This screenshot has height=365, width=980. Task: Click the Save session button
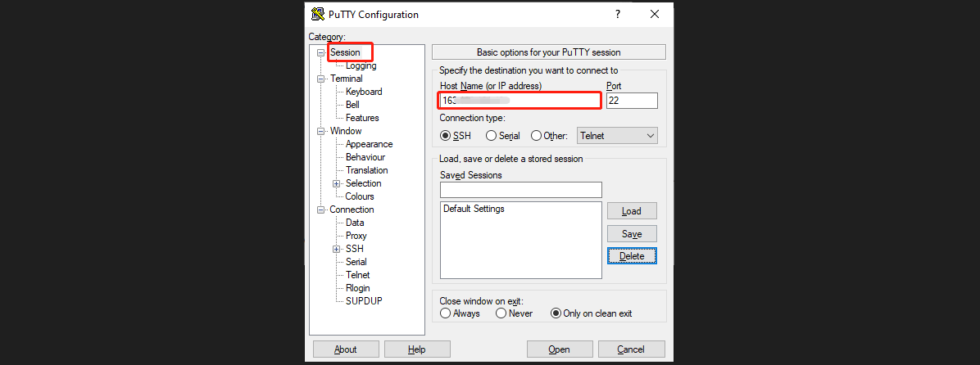coord(631,234)
